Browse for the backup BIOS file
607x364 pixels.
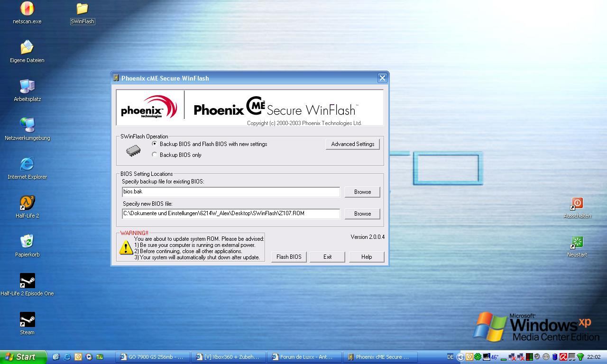(x=362, y=192)
